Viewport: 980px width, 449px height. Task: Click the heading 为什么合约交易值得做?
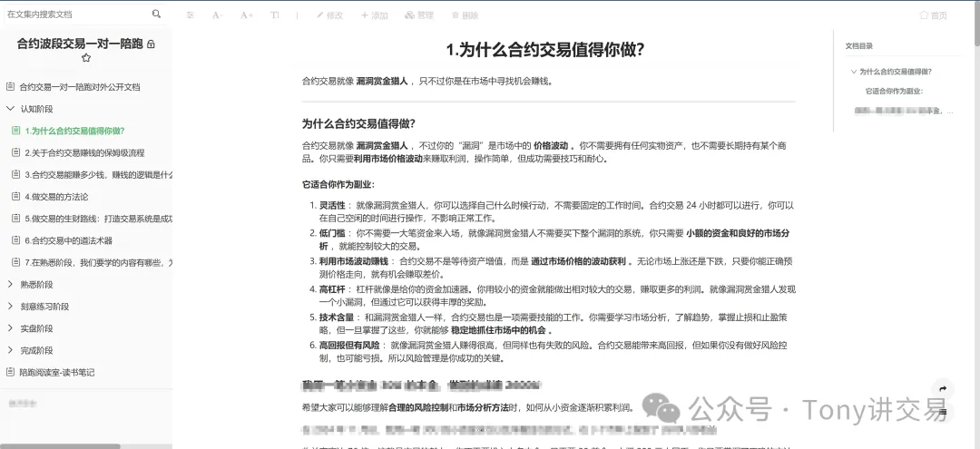click(x=358, y=123)
